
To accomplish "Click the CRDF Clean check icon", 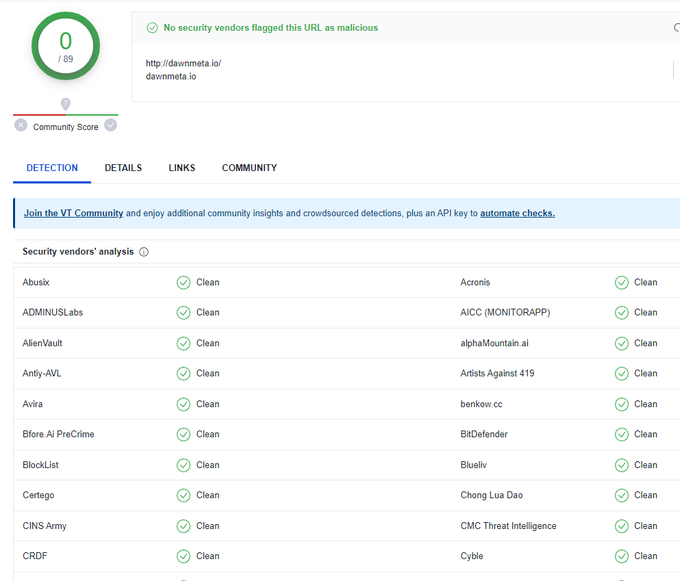I will [x=183, y=556].
